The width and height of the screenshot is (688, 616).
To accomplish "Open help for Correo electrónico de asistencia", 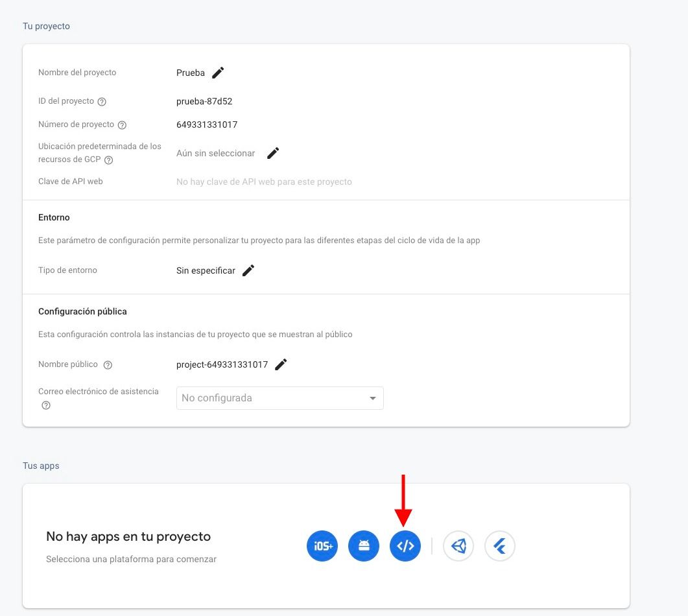I will click(46, 405).
